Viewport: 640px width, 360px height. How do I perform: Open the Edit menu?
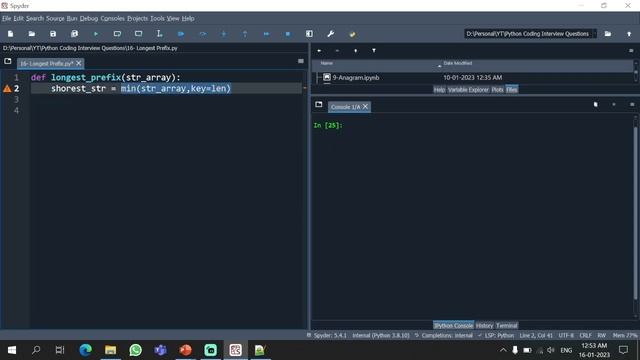point(19,18)
